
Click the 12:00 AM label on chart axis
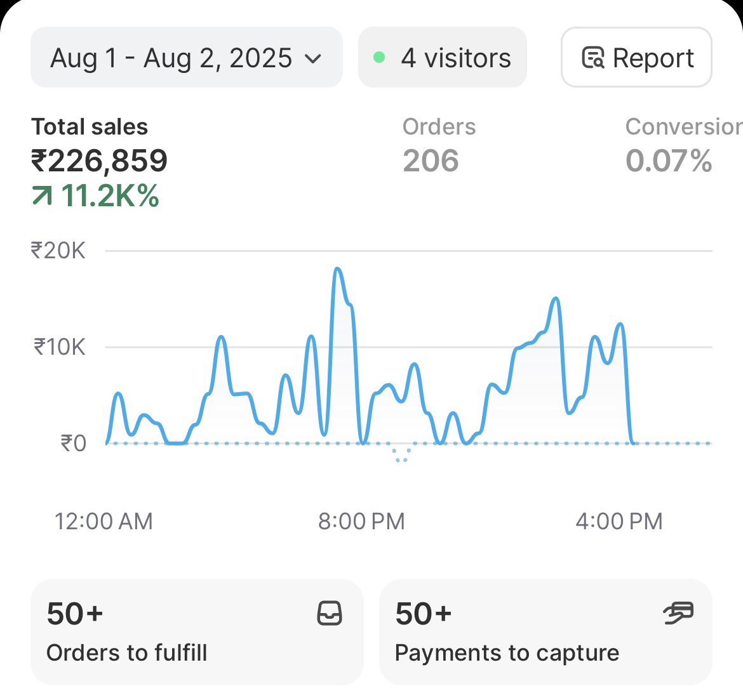[104, 522]
